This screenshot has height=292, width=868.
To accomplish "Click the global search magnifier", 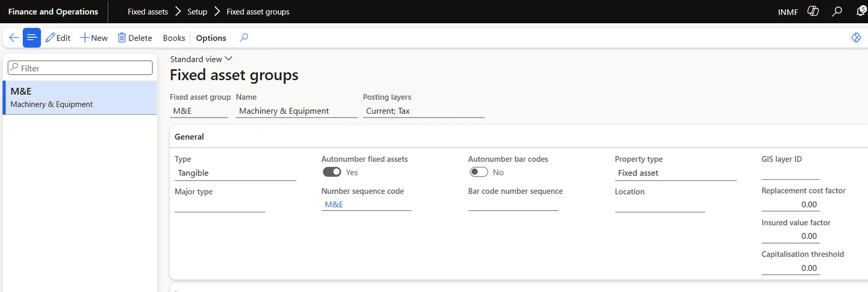I will pyautogui.click(x=837, y=11).
